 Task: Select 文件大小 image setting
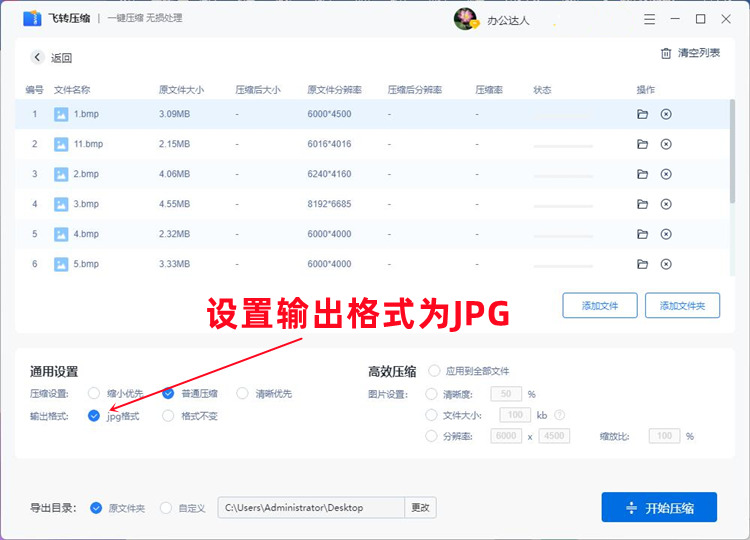click(431, 415)
